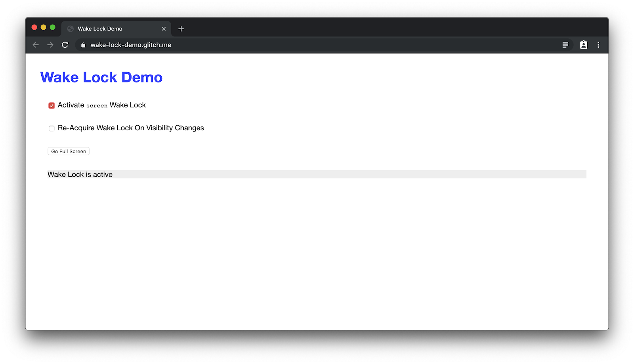Screen dimensions: 634x364
Task: Click the browser back arrow
Action: point(36,45)
